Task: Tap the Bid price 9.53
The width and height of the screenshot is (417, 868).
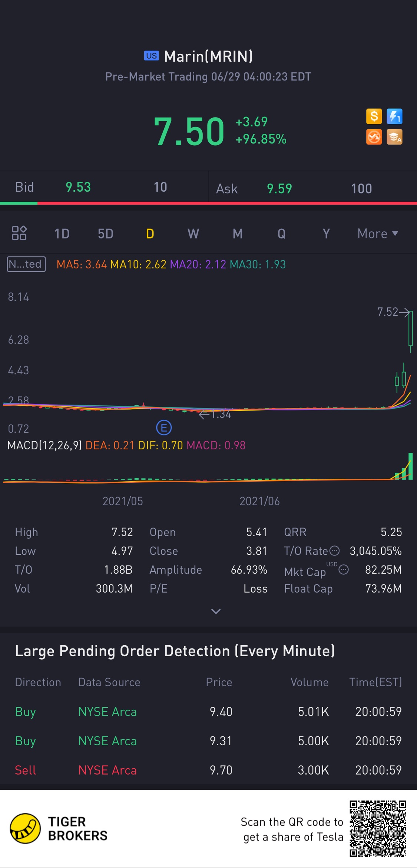Action: pos(78,187)
